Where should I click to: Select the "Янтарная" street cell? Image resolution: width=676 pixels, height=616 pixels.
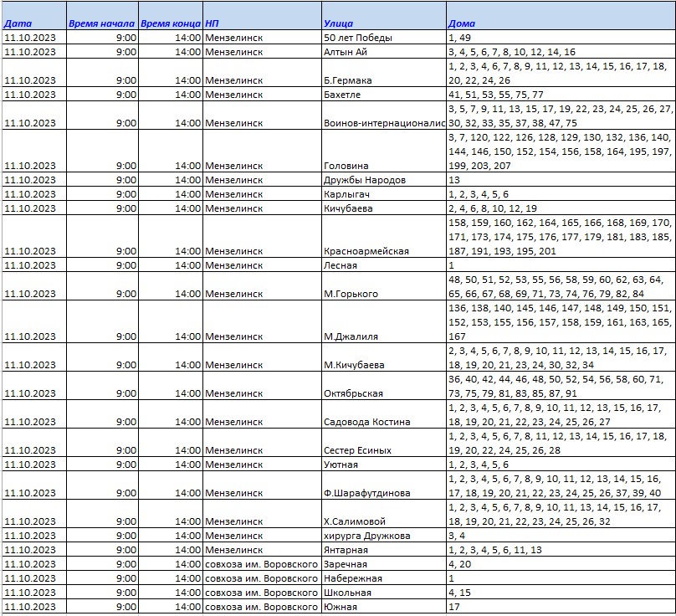(382, 550)
